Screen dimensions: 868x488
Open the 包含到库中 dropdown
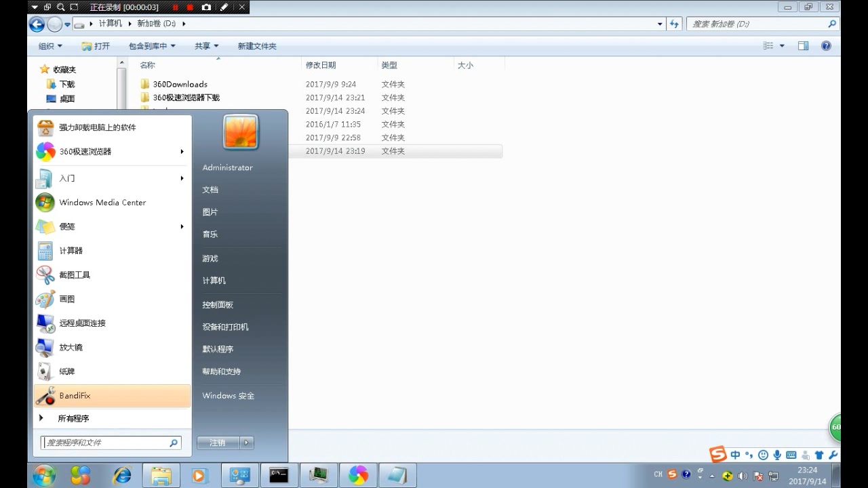click(152, 46)
